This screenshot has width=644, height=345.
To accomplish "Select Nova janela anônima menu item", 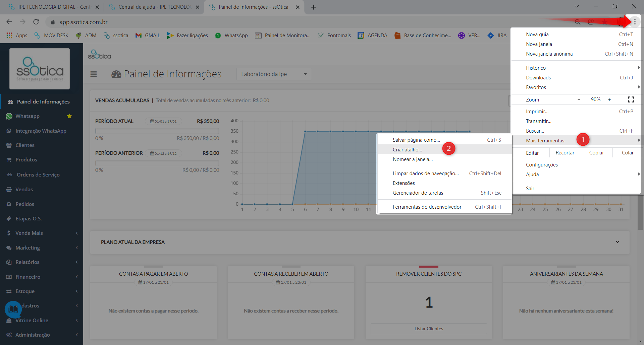I will [x=576, y=54].
